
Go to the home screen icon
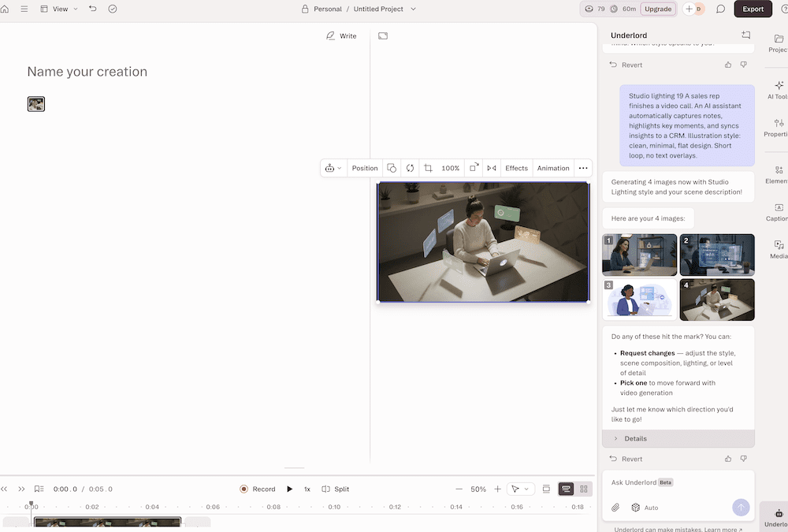[x=5, y=9]
